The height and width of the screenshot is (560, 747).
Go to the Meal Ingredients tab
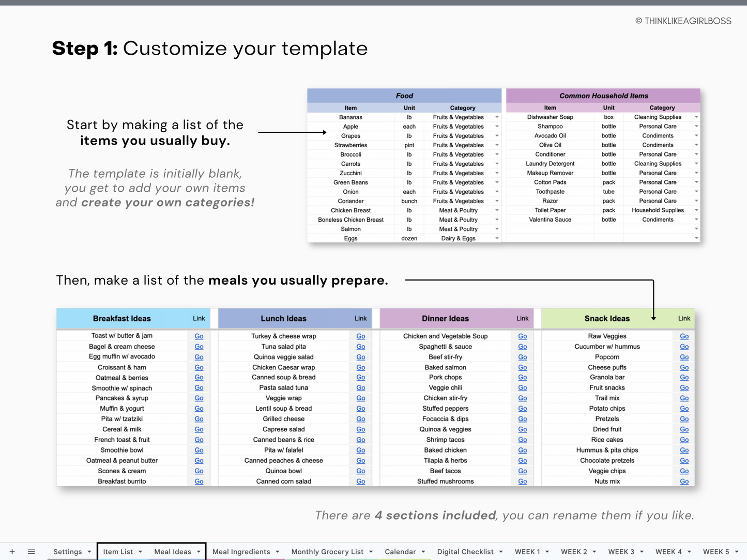[241, 552]
